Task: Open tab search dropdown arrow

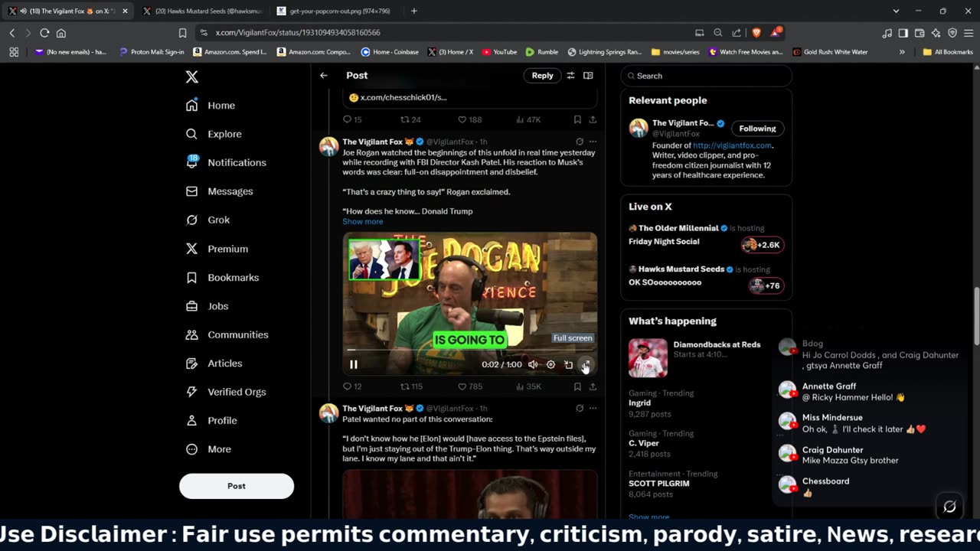Action: pos(896,11)
